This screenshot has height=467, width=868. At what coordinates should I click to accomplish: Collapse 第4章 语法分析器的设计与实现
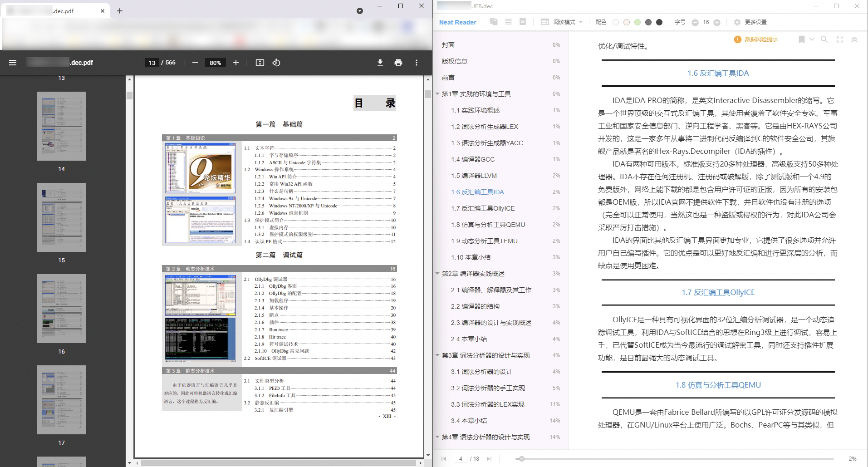click(437, 437)
